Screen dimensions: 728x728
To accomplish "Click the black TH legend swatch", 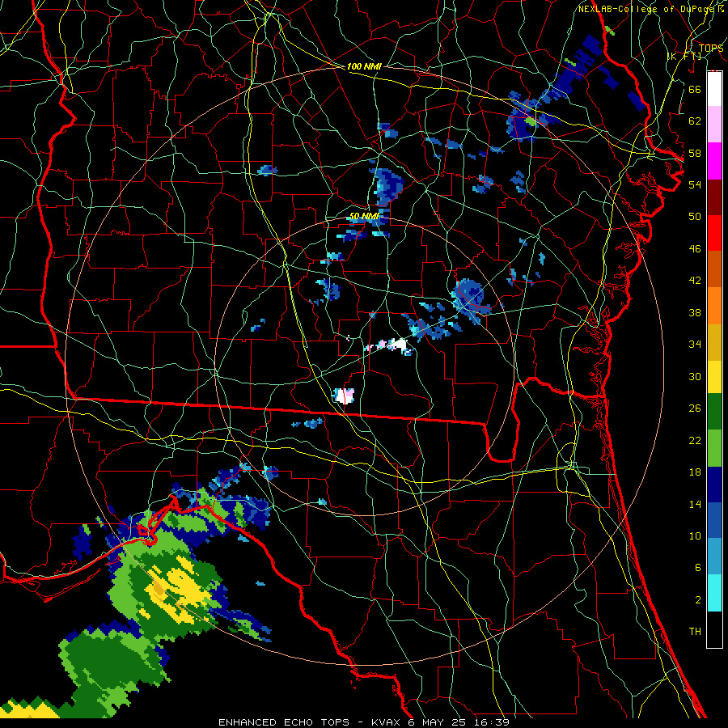I will pos(714,629).
